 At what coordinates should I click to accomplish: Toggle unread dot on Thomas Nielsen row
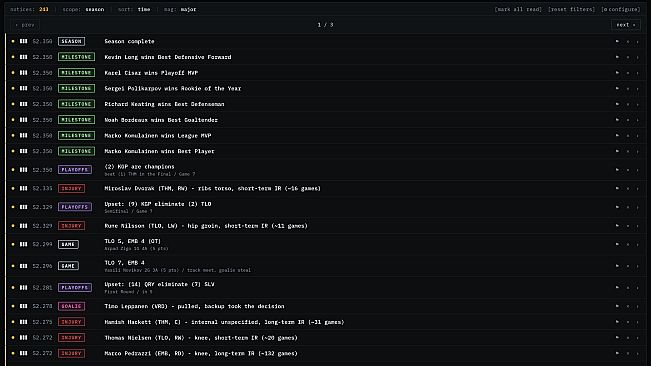click(13, 338)
